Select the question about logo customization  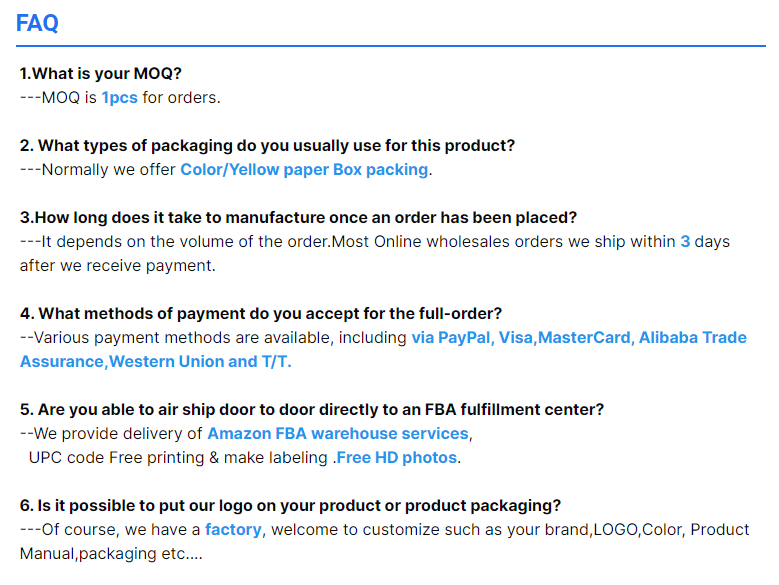pyautogui.click(x=290, y=505)
